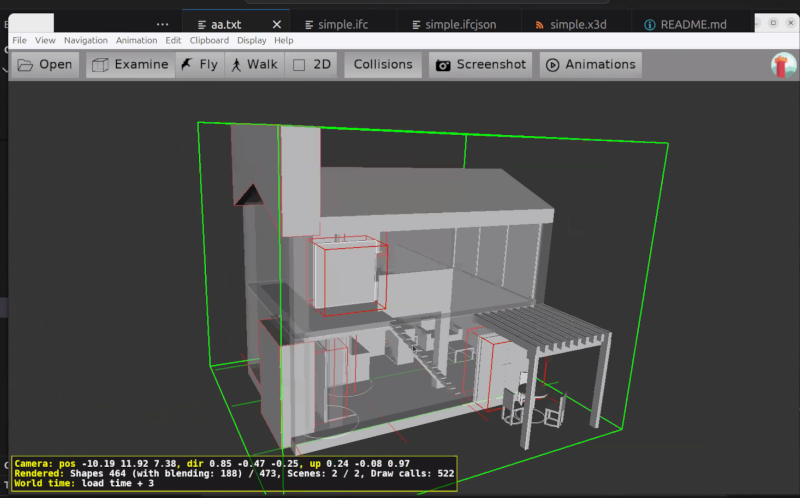The height and width of the screenshot is (498, 800).
Task: Click the Screenshot camera icon
Action: [442, 65]
